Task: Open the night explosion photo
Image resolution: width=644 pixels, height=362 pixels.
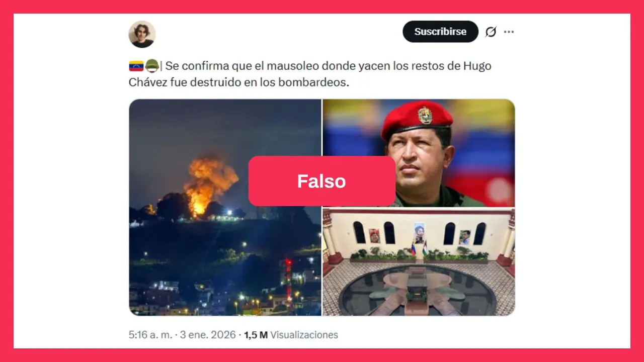Action: 225,207
